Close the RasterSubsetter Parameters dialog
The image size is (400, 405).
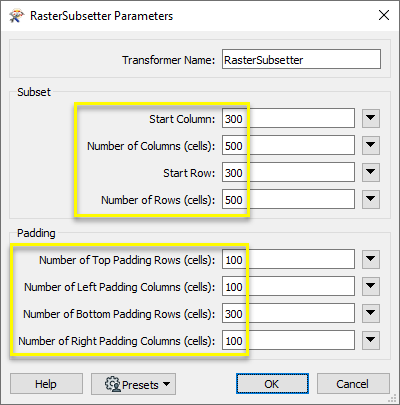(384, 15)
